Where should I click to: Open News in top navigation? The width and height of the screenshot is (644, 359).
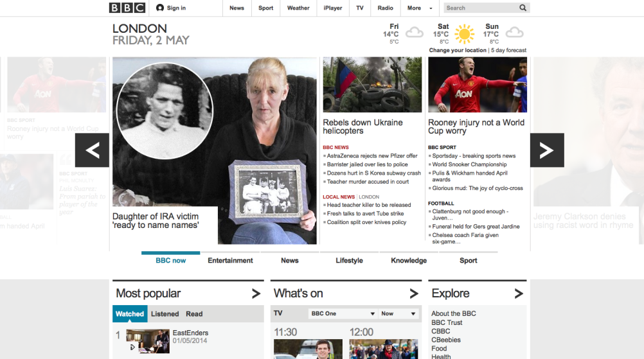tap(237, 8)
